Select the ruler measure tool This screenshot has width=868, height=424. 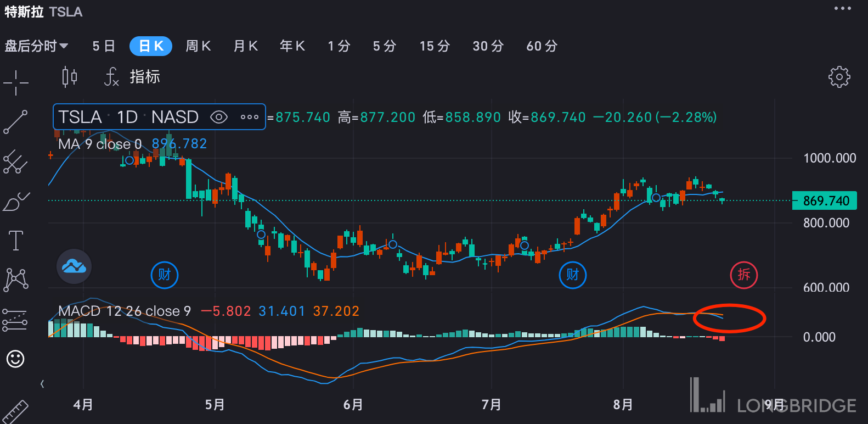[15, 412]
